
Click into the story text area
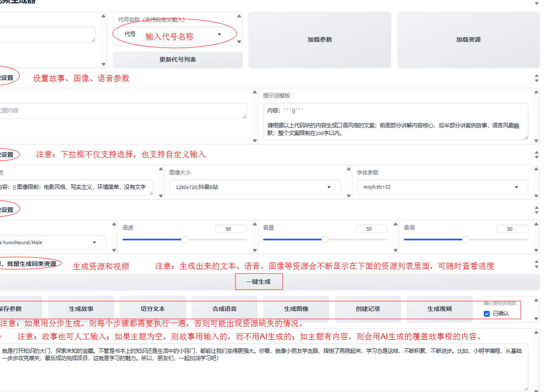[264, 367]
